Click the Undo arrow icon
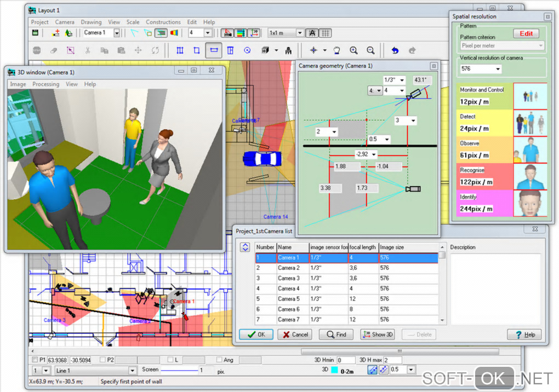Viewport: 559px width, 392px height. [395, 50]
